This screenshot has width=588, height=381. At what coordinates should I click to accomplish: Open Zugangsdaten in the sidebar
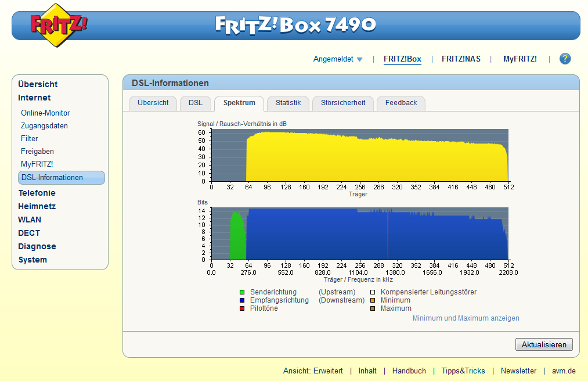(44, 126)
